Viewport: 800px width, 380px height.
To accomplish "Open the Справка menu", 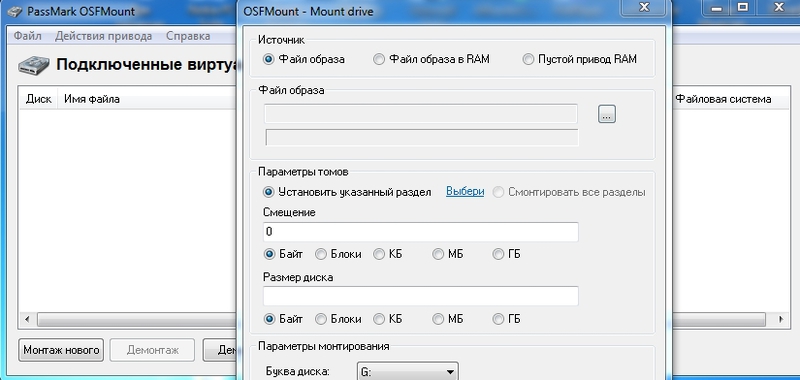I will pyautogui.click(x=188, y=36).
